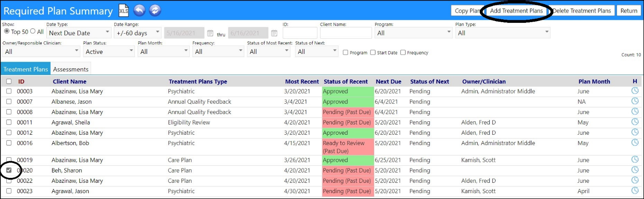The image size is (644, 199).
Task: Click the end date field 6/16/2021
Action: [x=248, y=33]
